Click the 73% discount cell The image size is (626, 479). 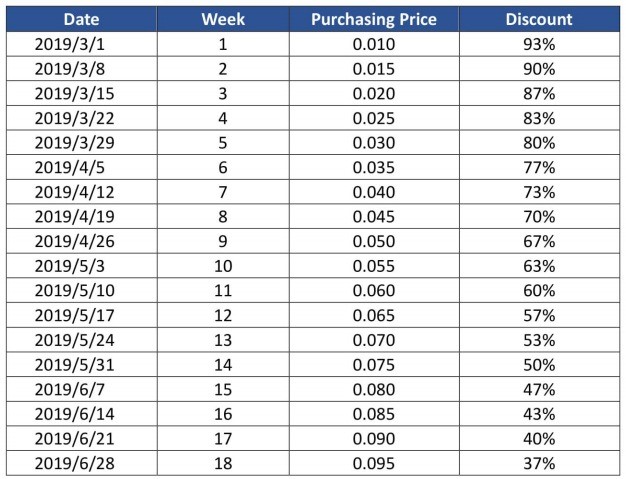pos(539,192)
